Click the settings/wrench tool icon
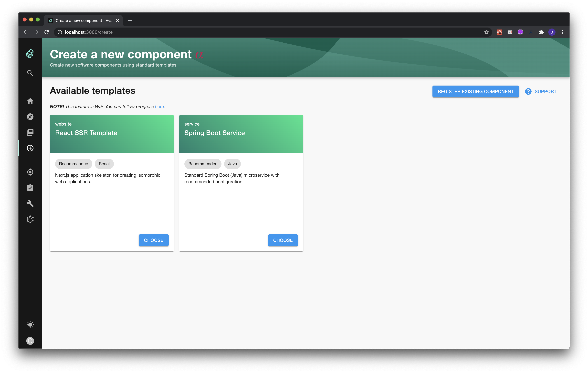The width and height of the screenshot is (588, 373). tap(30, 203)
